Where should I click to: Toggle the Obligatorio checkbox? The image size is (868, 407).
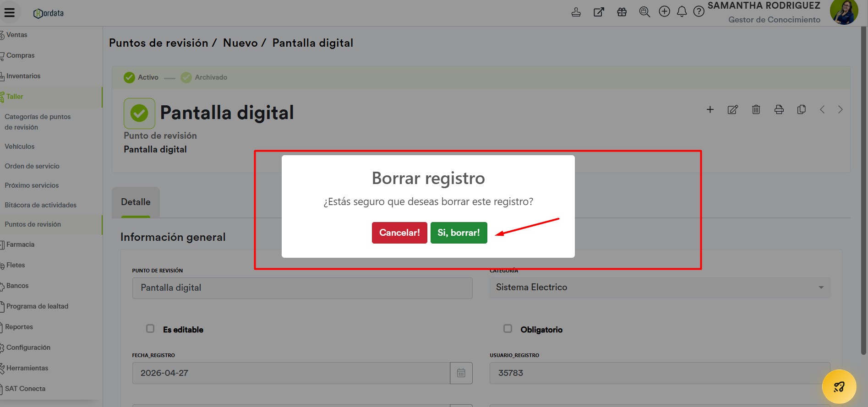(508, 329)
